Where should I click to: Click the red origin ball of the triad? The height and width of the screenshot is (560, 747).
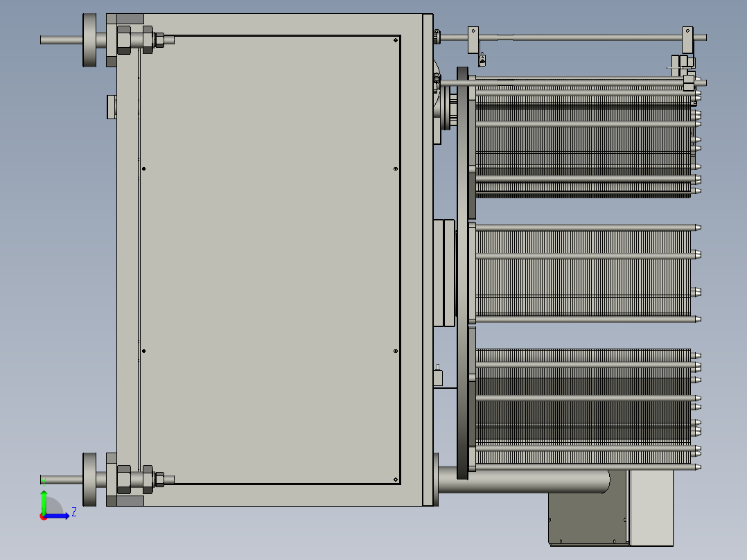[x=43, y=517]
